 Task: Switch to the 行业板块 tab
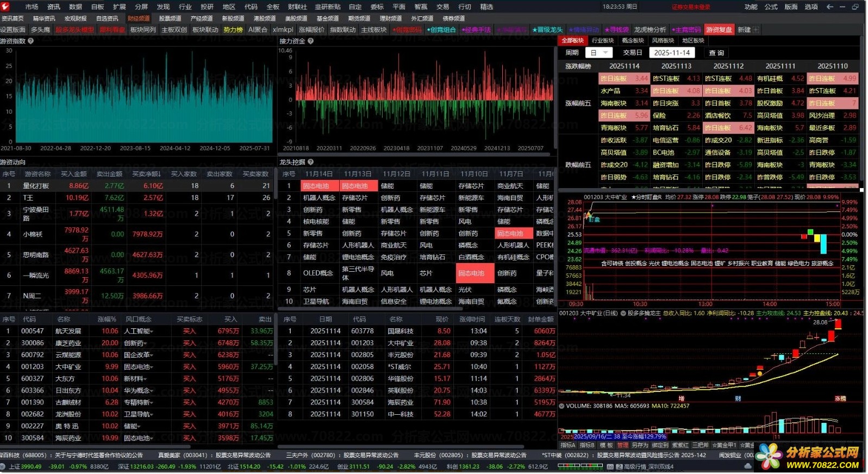click(x=603, y=41)
